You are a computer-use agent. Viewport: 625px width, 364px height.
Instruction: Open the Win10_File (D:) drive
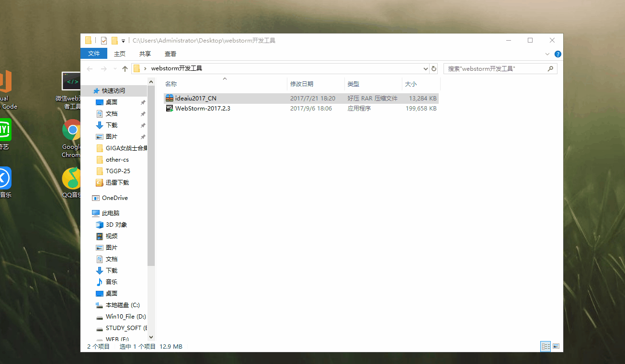(x=125, y=316)
